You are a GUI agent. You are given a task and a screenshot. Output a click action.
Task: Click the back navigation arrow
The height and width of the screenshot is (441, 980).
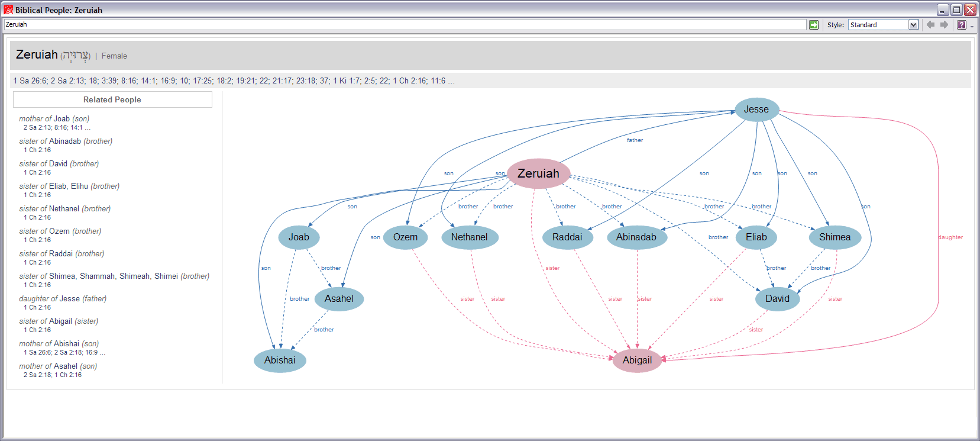(930, 25)
